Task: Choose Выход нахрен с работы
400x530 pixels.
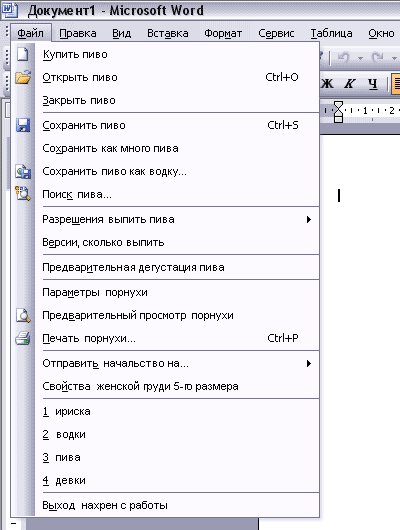Action: pyautogui.click(x=105, y=506)
